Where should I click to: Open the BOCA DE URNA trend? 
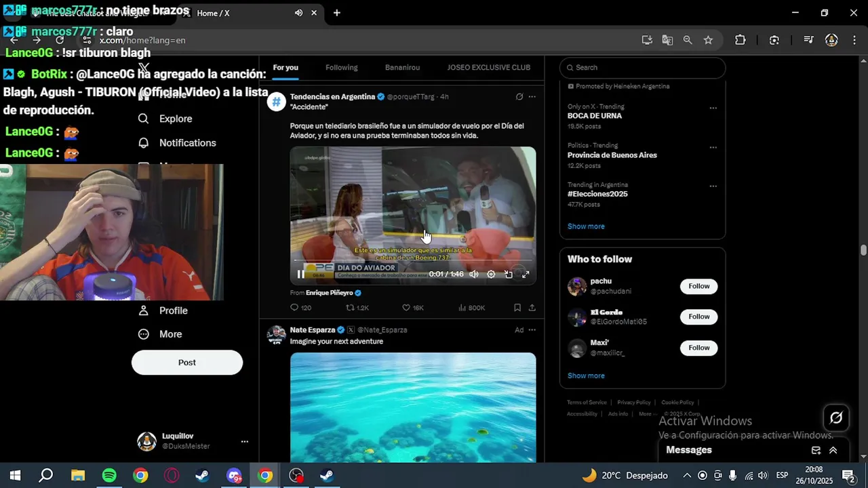595,116
